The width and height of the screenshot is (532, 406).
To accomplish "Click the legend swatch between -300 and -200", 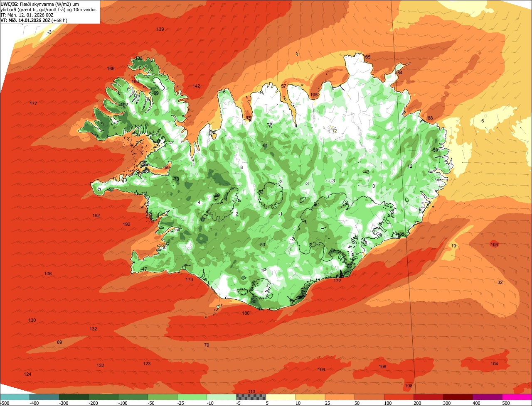I will coord(74,397).
